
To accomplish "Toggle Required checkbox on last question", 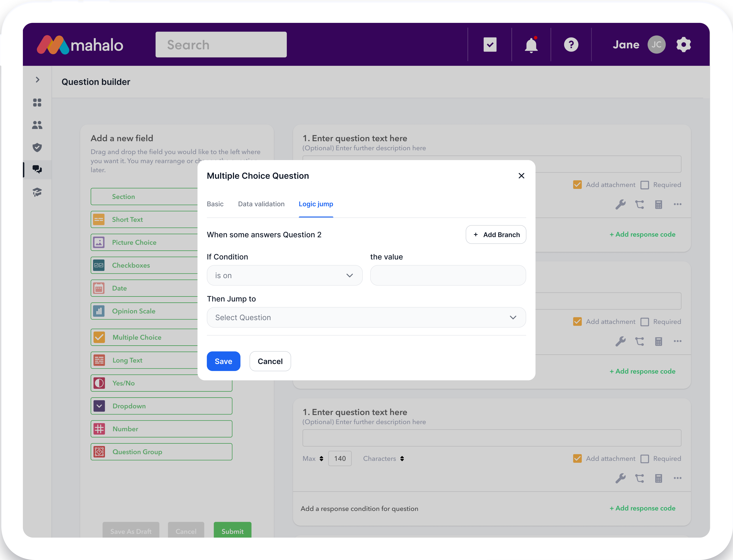I will pos(645,459).
